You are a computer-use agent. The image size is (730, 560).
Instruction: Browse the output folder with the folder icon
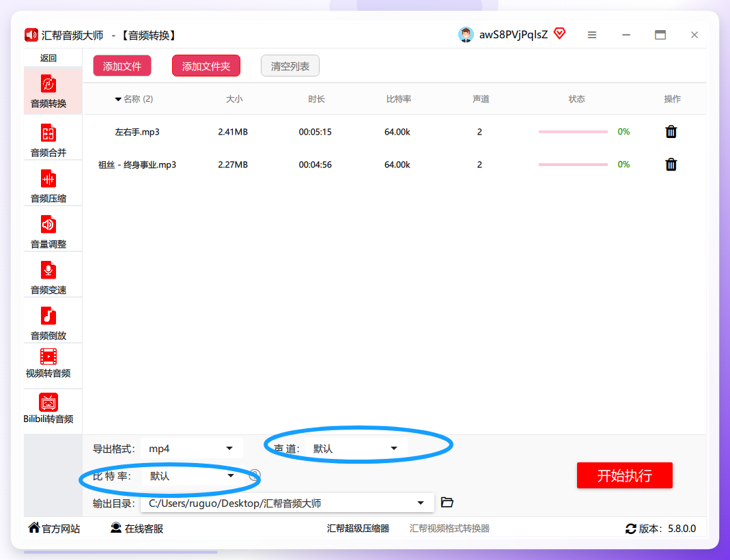coord(447,502)
